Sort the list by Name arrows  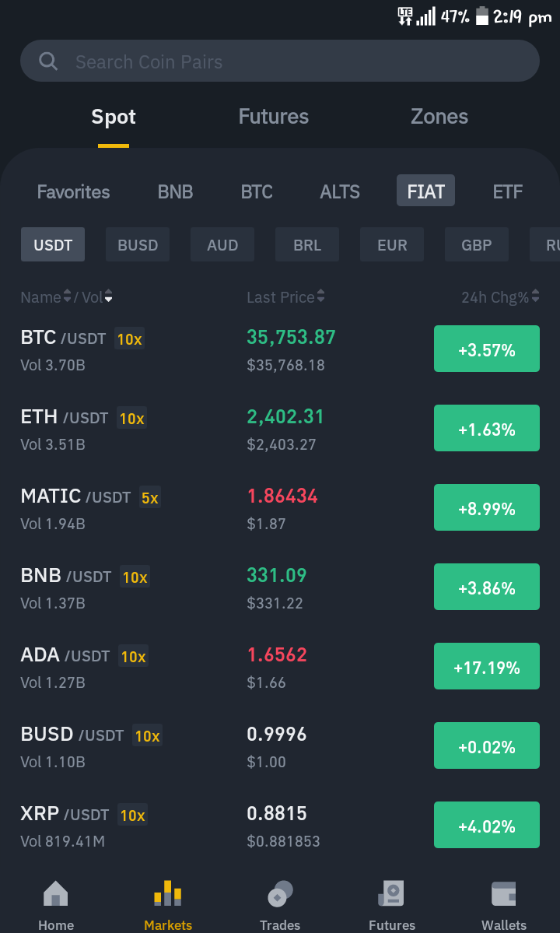[67, 296]
